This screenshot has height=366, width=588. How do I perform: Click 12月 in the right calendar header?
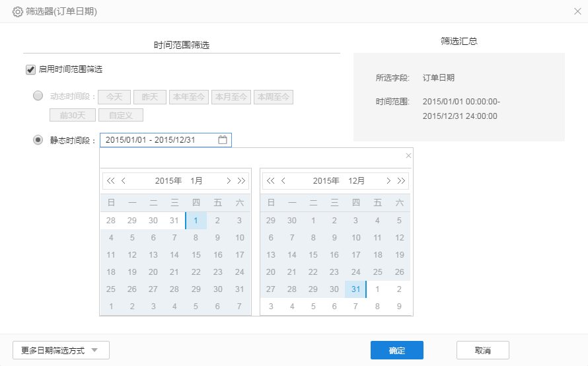[356, 181]
